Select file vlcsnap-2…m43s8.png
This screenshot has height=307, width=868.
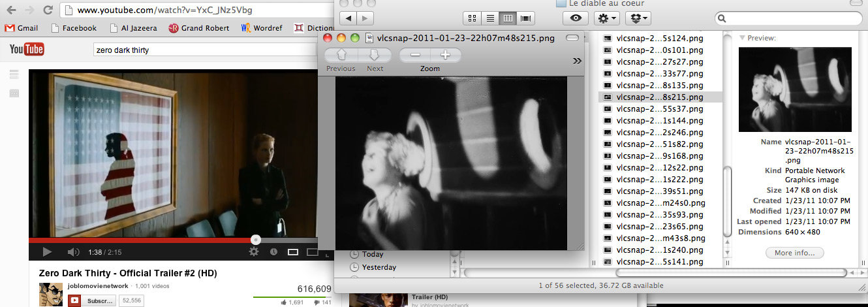pos(660,238)
